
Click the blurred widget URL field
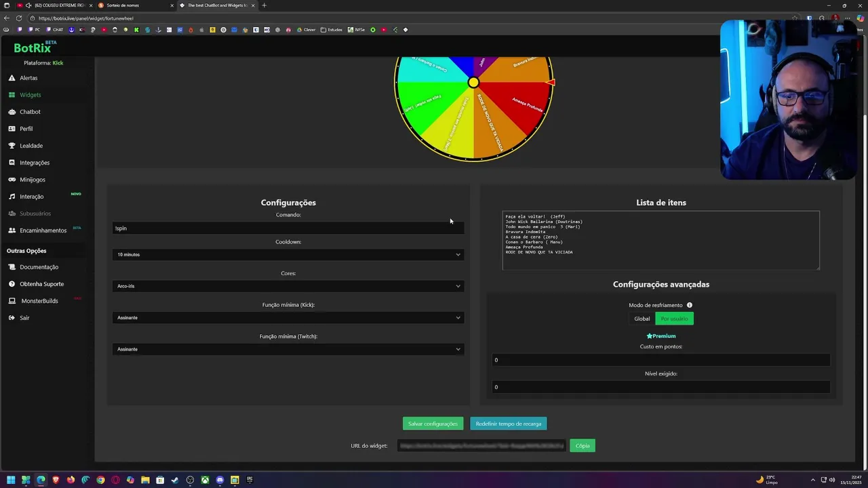point(481,445)
